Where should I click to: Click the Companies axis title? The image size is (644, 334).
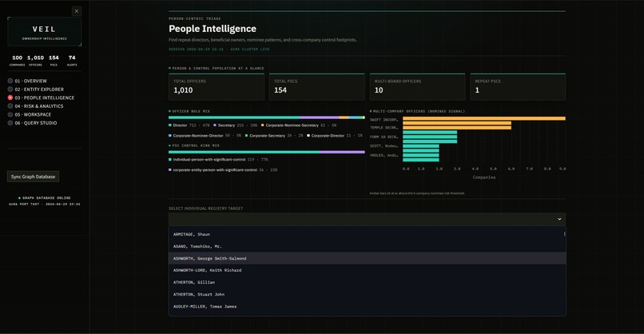tap(484, 177)
